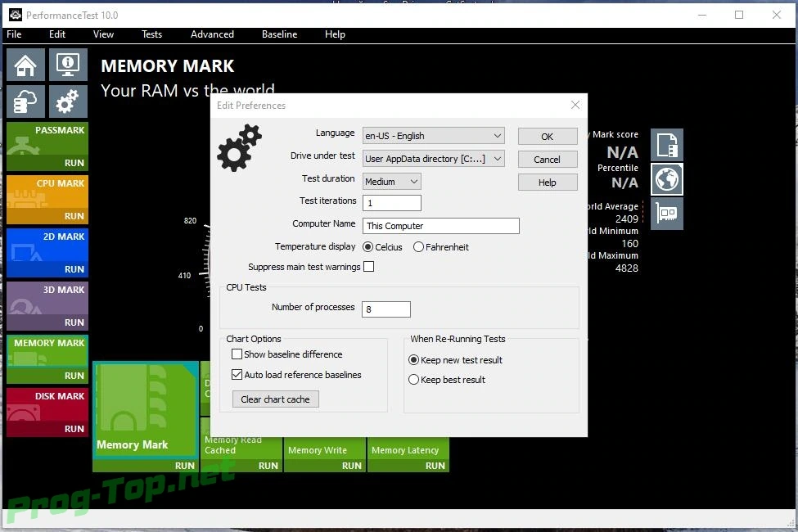Select the Memory Write test tile
The width and height of the screenshot is (798, 532).
coord(325,448)
